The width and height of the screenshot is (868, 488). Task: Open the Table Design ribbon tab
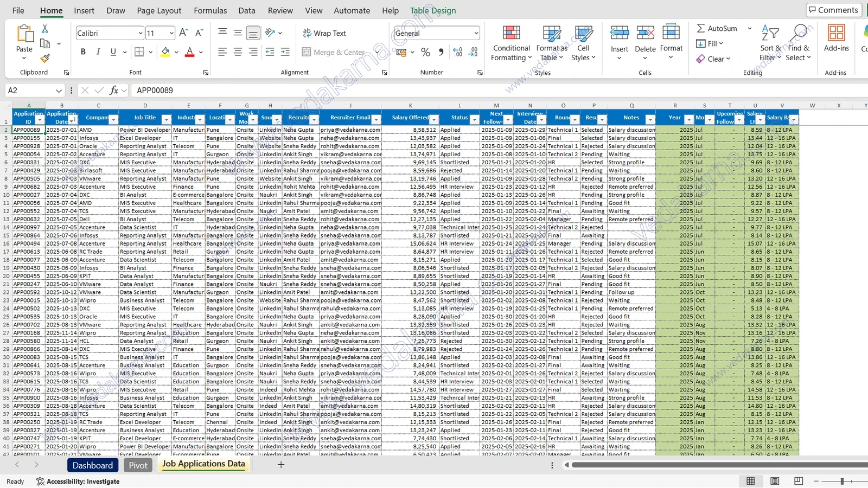433,10
